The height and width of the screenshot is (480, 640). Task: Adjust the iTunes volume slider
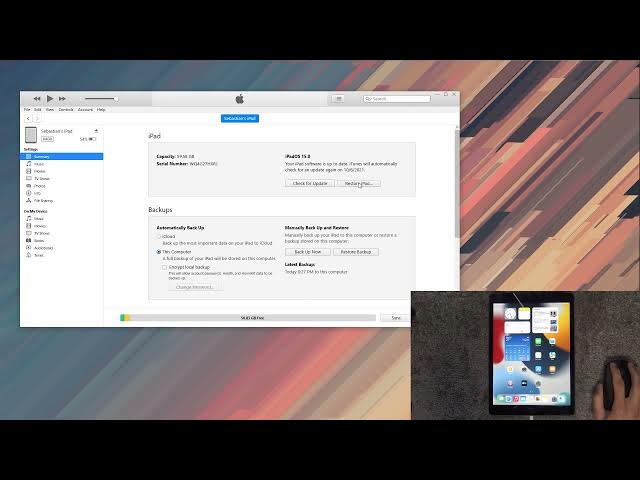pyautogui.click(x=100, y=99)
